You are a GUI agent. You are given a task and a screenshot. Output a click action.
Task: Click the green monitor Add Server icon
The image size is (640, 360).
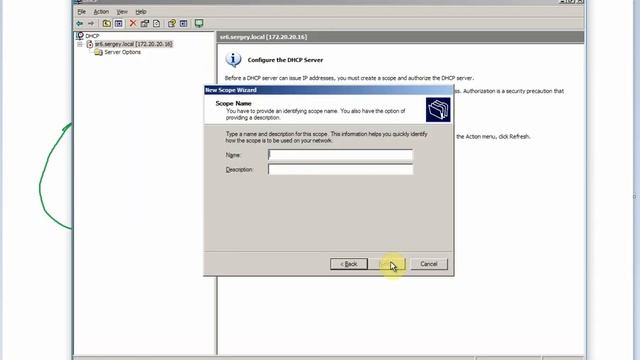pyautogui.click(x=199, y=24)
